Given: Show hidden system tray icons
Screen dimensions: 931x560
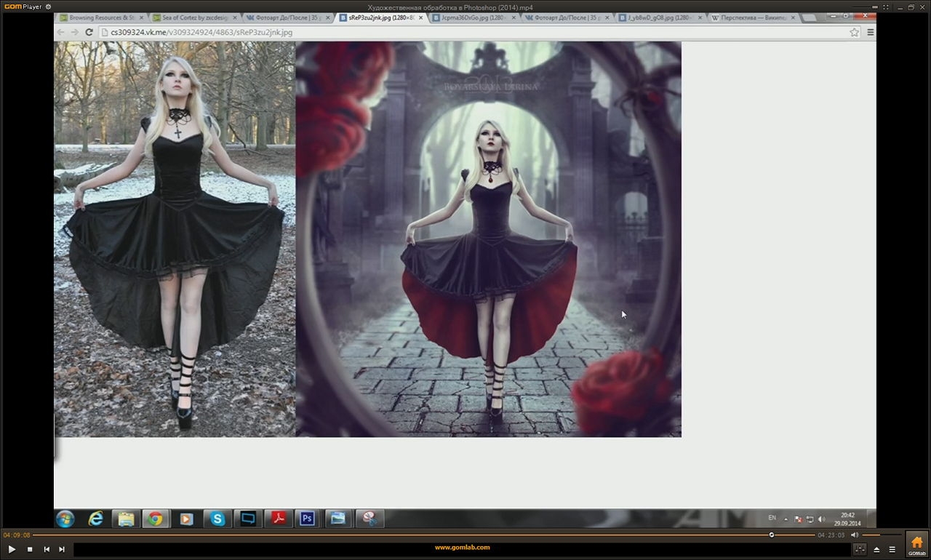Looking at the screenshot, I should [786, 519].
